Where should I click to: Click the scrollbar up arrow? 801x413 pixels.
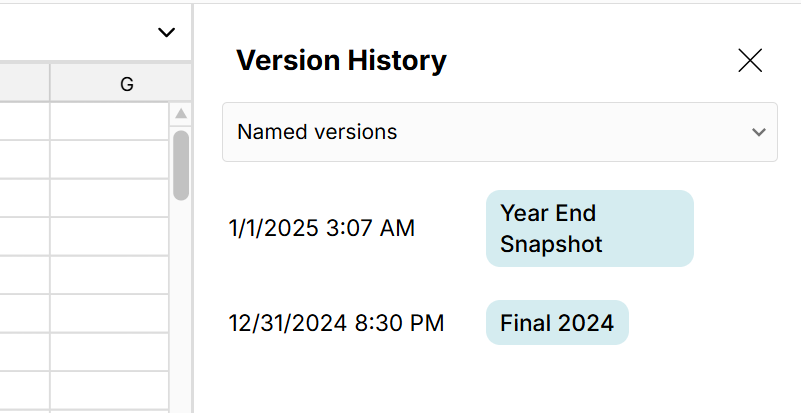click(181, 114)
